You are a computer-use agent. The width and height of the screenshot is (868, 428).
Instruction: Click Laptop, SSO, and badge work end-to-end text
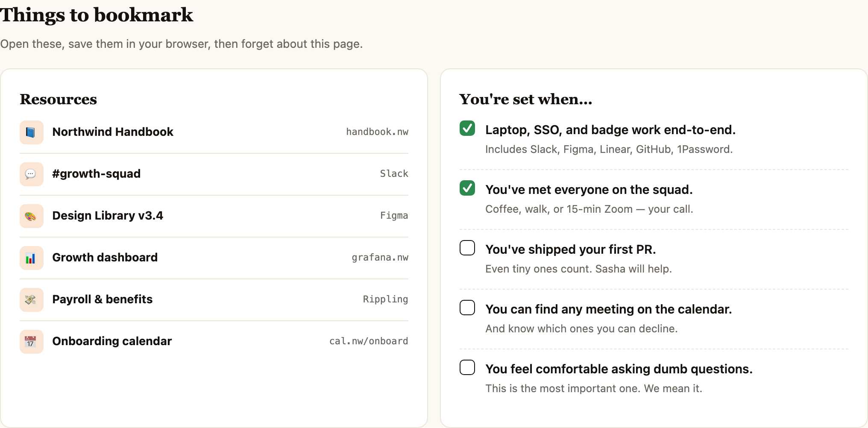[610, 130]
